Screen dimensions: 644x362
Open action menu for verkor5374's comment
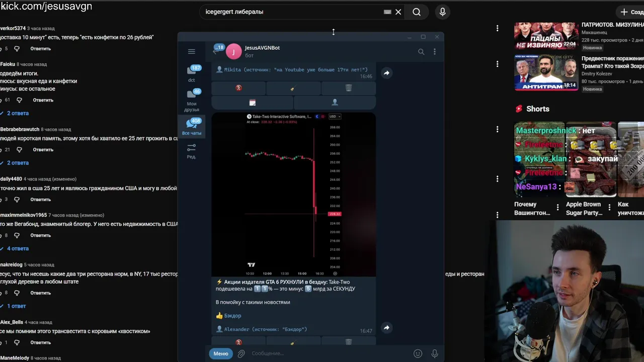coord(497,29)
